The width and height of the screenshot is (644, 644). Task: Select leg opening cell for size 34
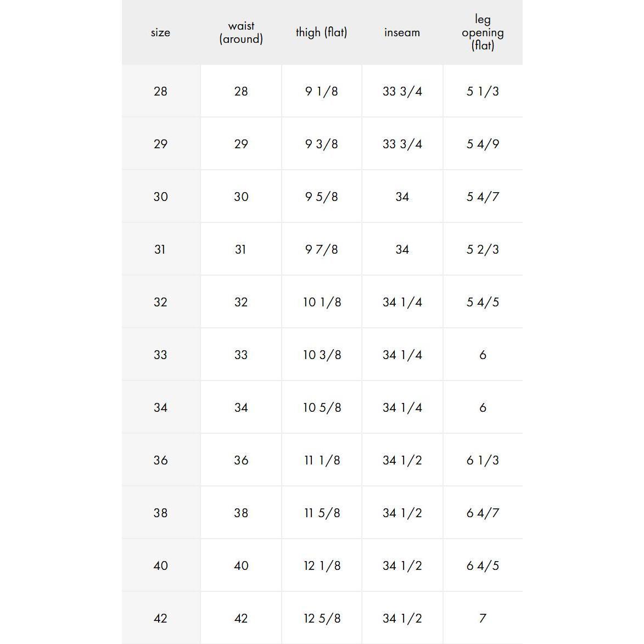483,407
